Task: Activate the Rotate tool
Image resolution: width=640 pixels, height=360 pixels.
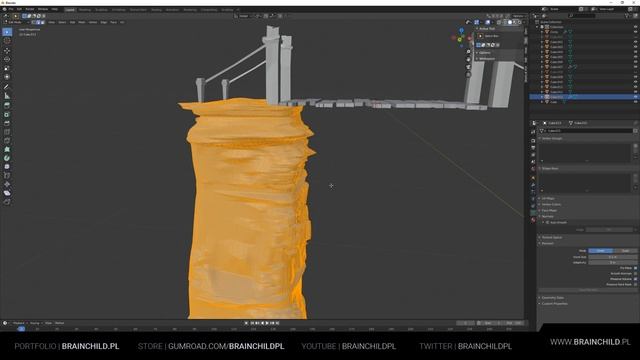Action: [x=7, y=59]
